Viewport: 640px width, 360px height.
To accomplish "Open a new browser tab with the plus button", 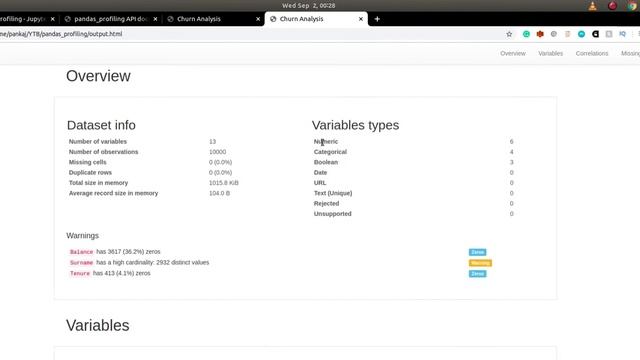I will [377, 19].
